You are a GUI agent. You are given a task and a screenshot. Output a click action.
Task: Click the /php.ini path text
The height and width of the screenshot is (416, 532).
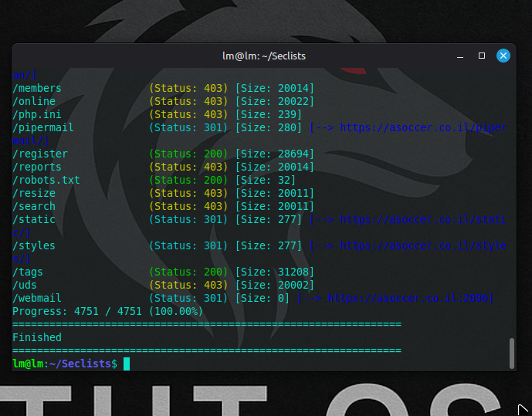36,114
